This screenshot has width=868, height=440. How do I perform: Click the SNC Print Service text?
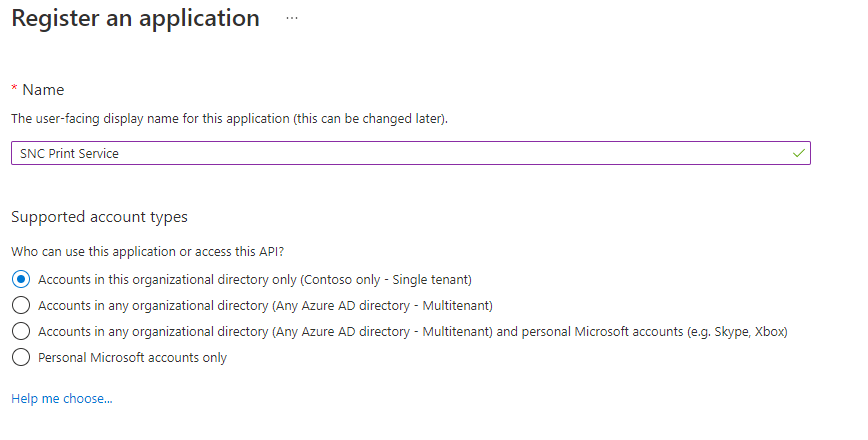[x=69, y=153]
